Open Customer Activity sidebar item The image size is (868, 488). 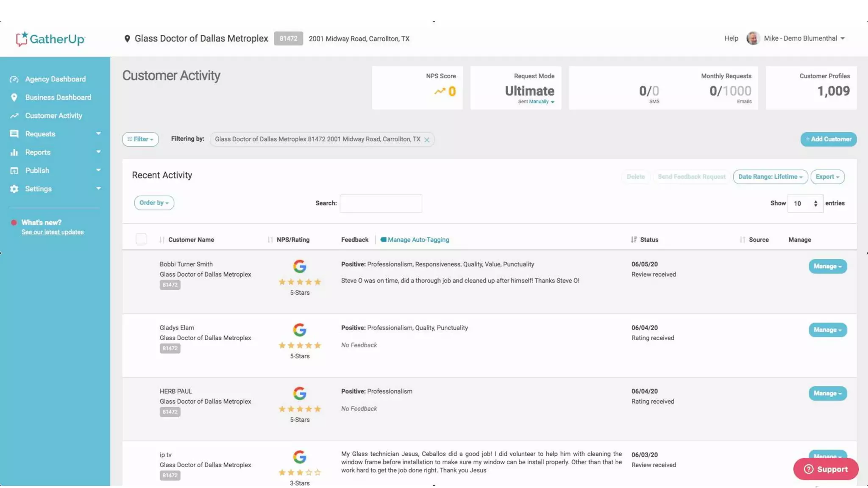point(53,116)
